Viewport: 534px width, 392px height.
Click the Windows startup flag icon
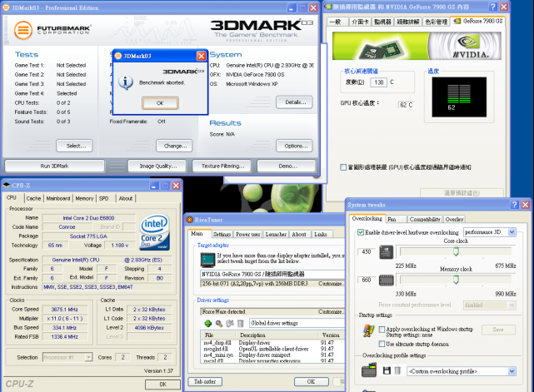pyautogui.click(x=368, y=330)
